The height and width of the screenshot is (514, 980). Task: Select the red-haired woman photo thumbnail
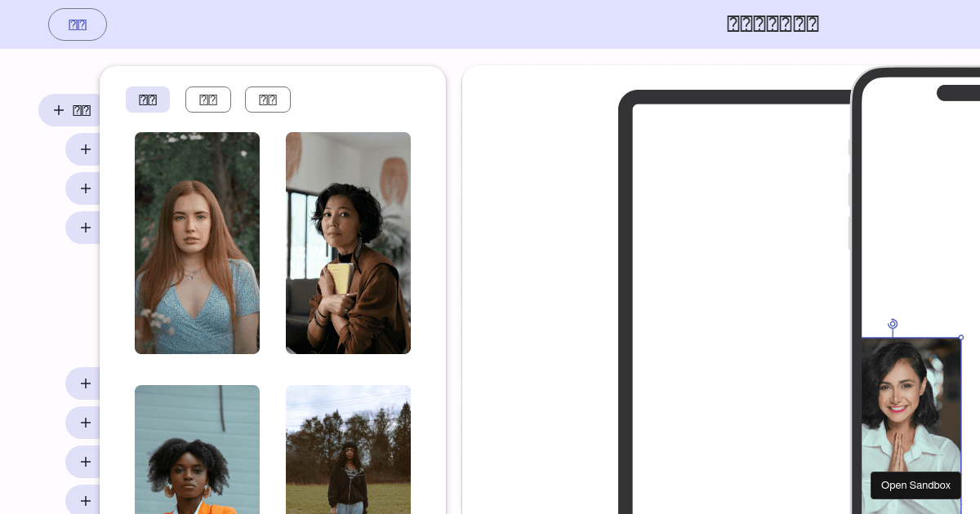(197, 243)
